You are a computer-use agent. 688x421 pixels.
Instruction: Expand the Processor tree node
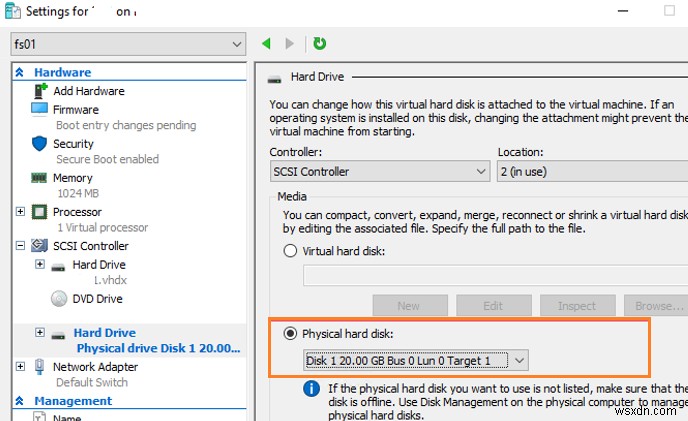click(x=20, y=212)
